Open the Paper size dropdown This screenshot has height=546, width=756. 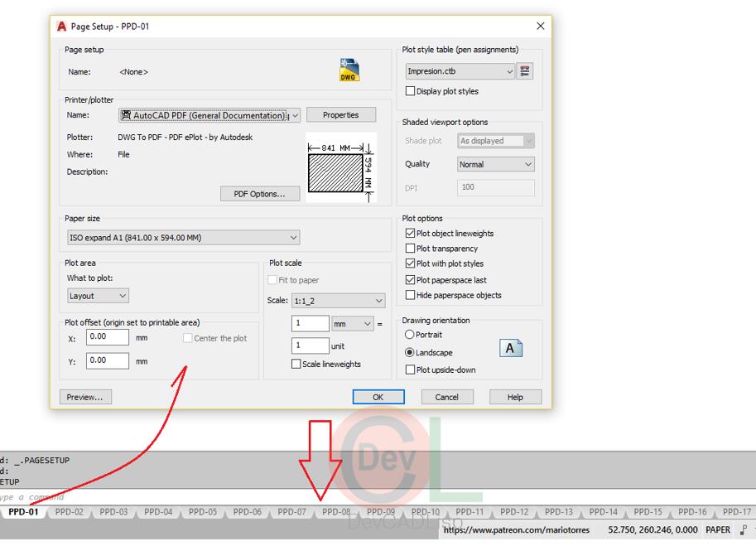293,236
